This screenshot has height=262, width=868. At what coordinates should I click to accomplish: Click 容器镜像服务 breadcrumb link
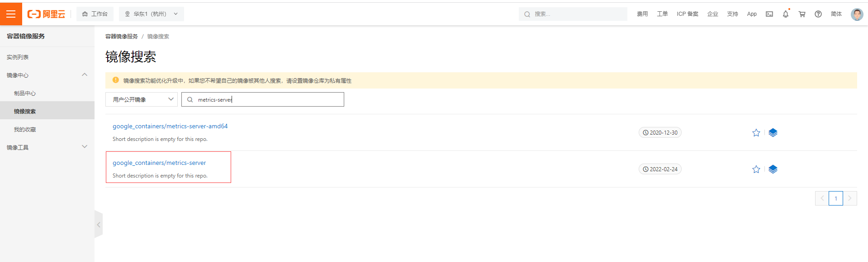[122, 37]
